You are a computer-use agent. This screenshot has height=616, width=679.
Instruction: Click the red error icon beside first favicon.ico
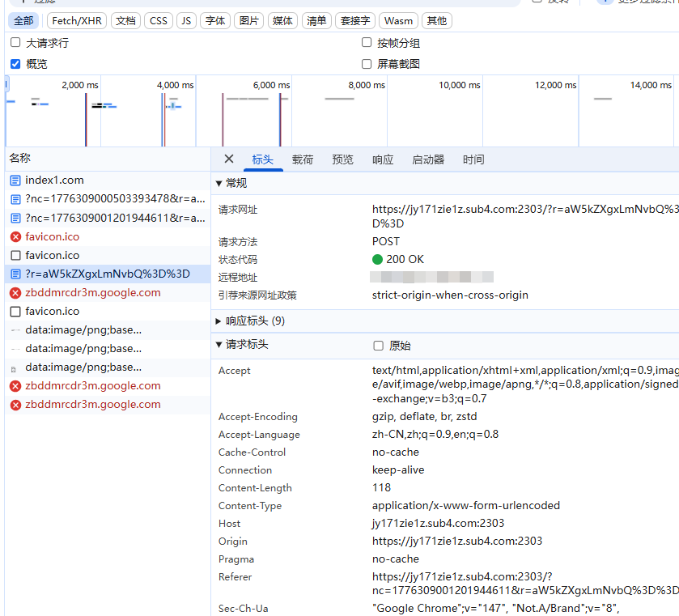[x=15, y=237]
